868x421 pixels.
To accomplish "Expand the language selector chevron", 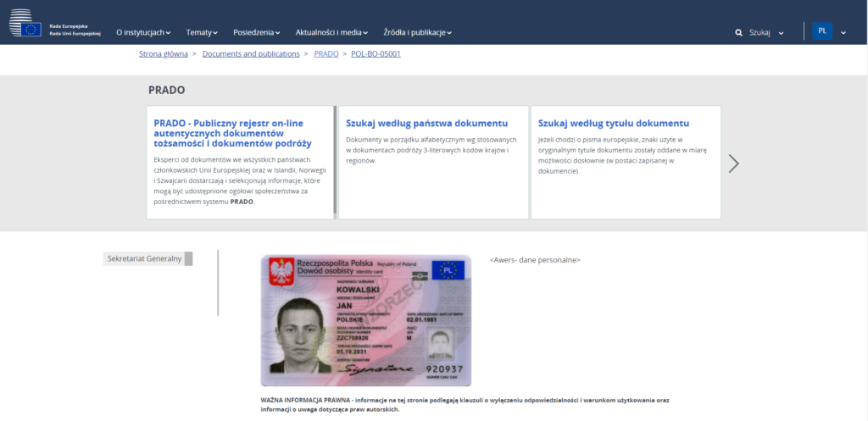I will pyautogui.click(x=843, y=33).
